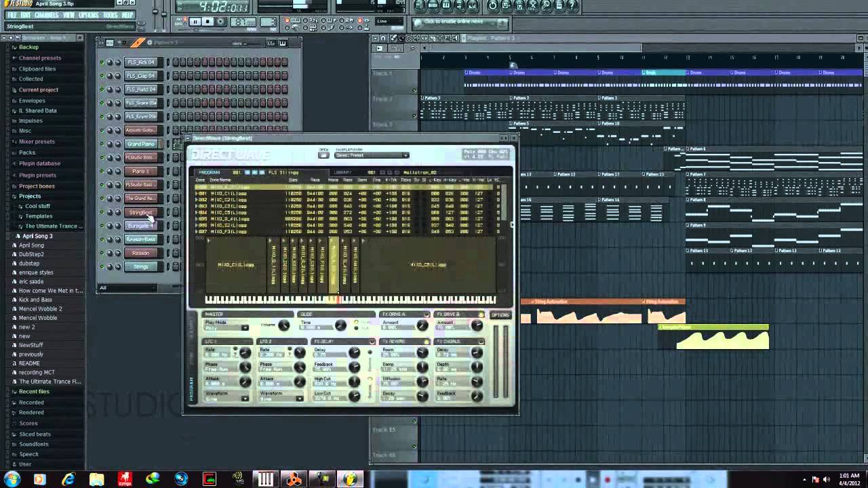
Task: Adjust the Glide Time knob
Action: pos(340,326)
